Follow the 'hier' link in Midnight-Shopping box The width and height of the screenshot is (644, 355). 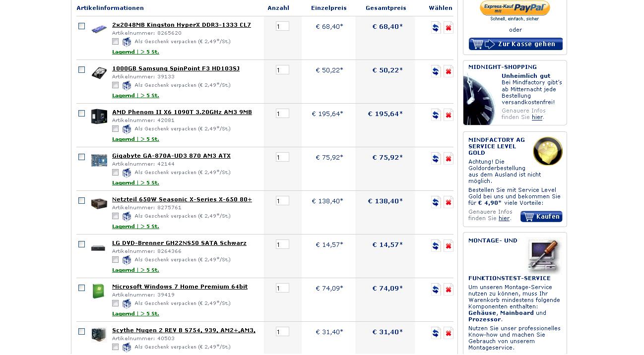pyautogui.click(x=537, y=118)
